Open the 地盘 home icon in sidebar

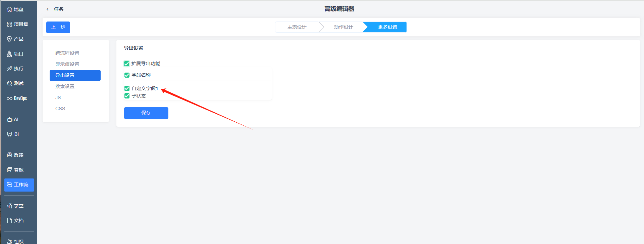click(9, 9)
